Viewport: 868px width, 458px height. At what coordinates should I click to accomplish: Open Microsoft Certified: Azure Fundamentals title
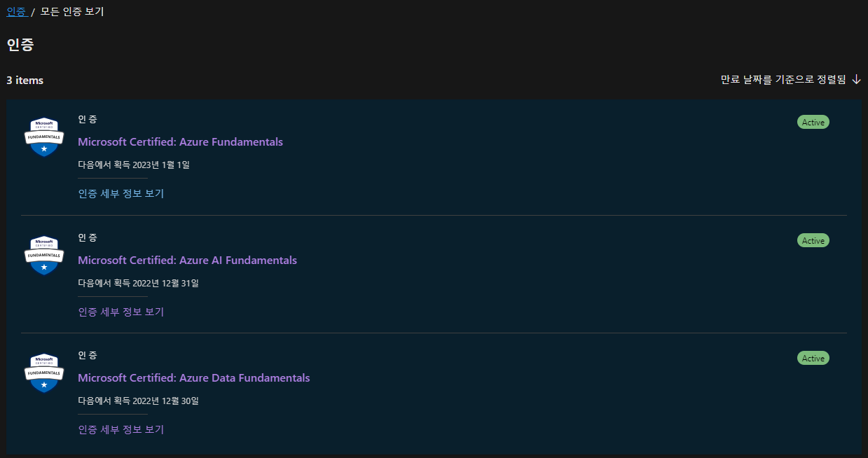[180, 141]
